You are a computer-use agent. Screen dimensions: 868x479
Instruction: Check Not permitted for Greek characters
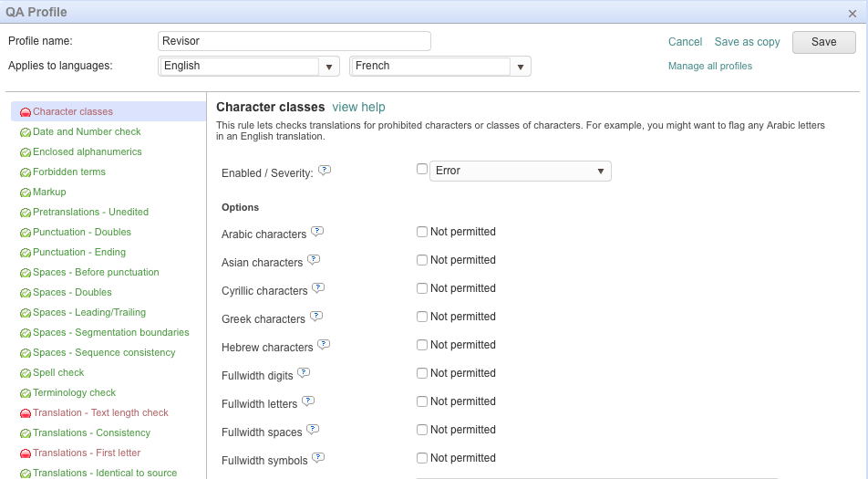tap(422, 317)
